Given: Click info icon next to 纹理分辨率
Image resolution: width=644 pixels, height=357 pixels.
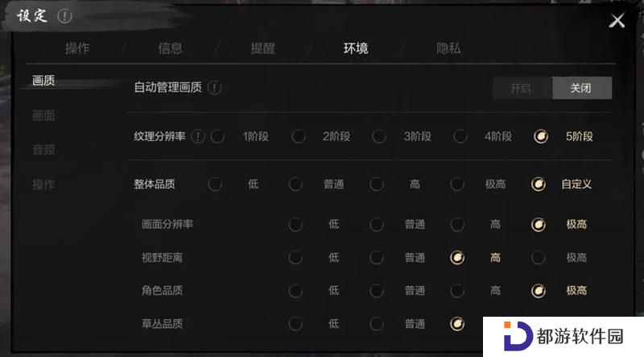Looking at the screenshot, I should pos(198,136).
